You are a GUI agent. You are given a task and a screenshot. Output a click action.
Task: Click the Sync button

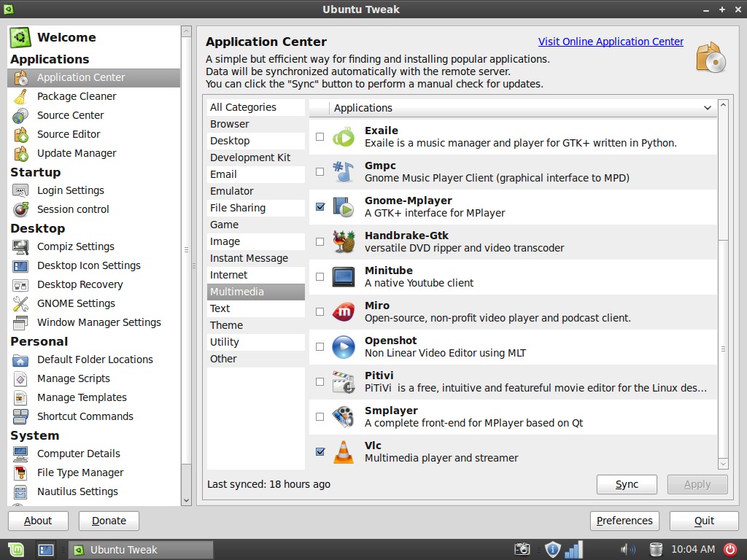tap(627, 485)
